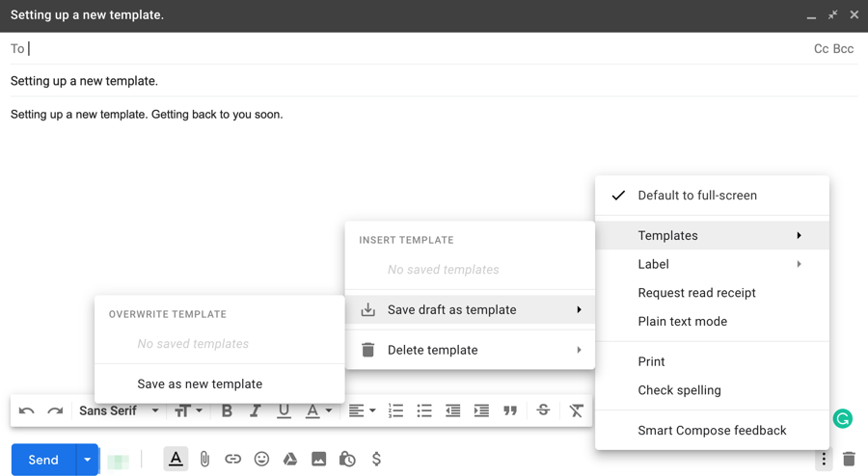
Task: Toggle italic formatting
Action: click(x=255, y=410)
